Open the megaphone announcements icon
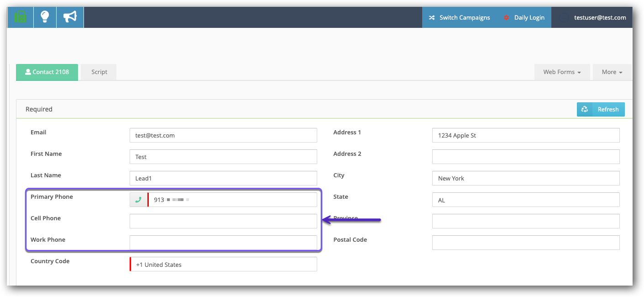644x297 pixels. pos(70,17)
